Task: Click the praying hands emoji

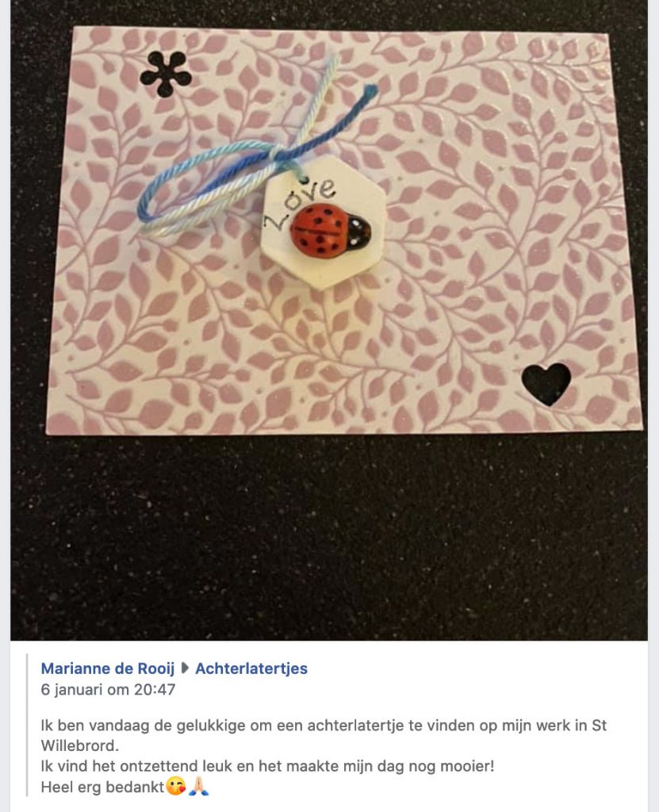Action: [198, 787]
